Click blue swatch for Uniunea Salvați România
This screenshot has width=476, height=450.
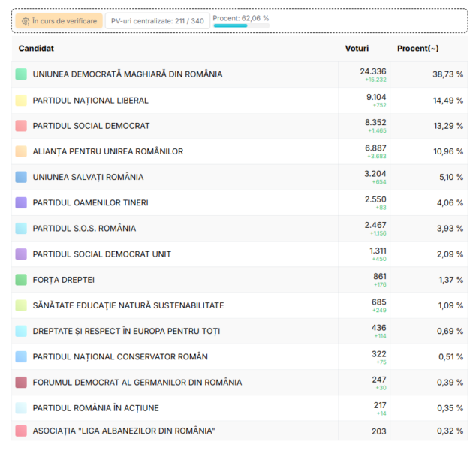point(21,178)
